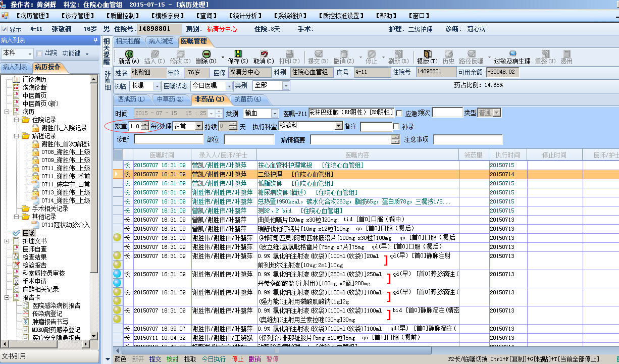The width and height of the screenshot is (619, 364).
Task: Select 医嘱 in the left tree
Action: click(28, 233)
